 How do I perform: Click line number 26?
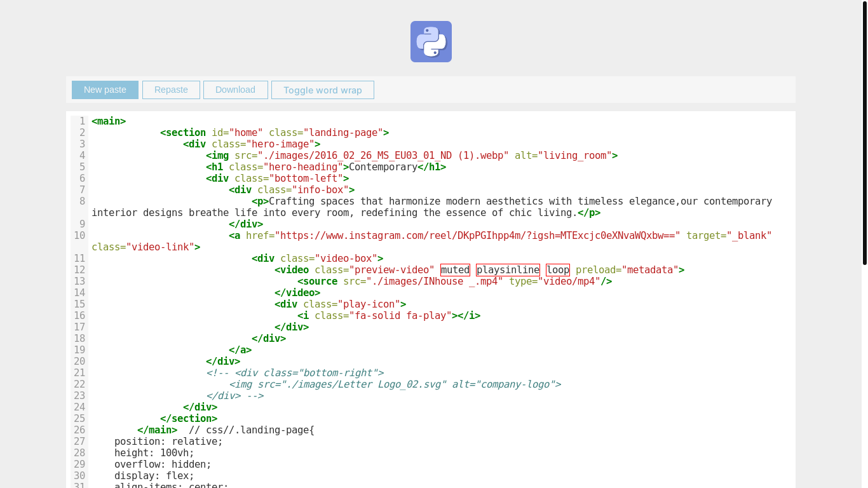pos(79,430)
